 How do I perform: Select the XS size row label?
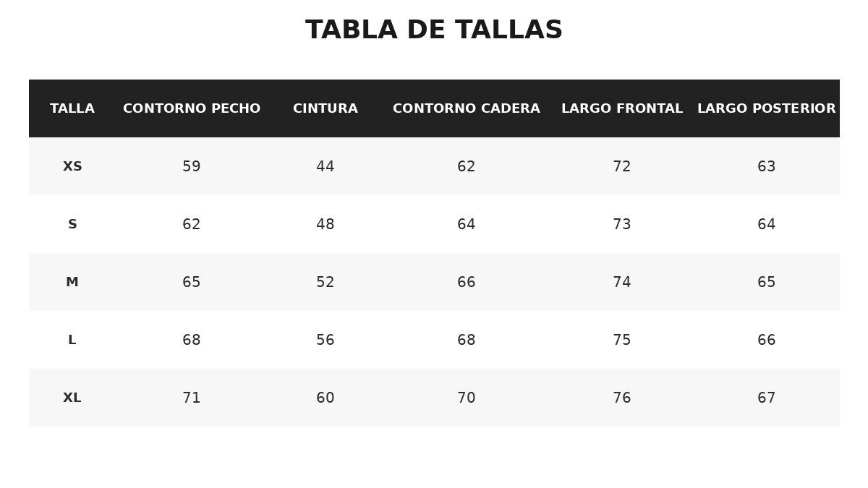click(x=72, y=167)
